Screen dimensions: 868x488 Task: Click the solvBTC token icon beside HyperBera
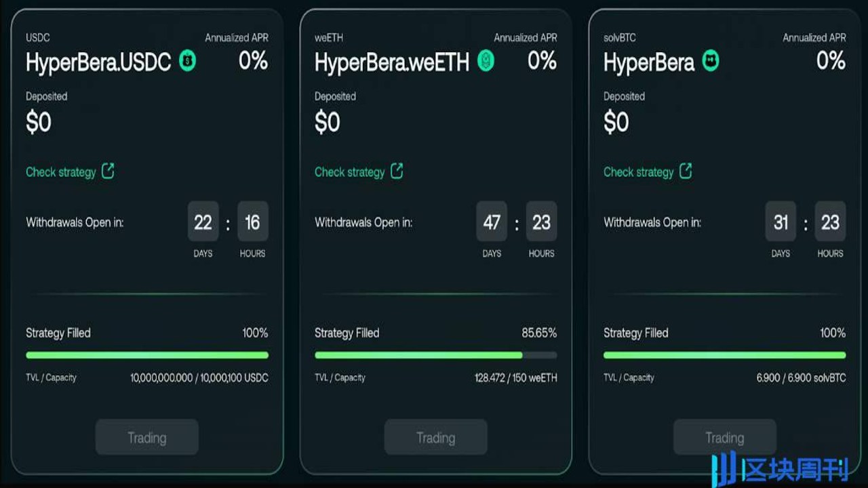pos(710,61)
